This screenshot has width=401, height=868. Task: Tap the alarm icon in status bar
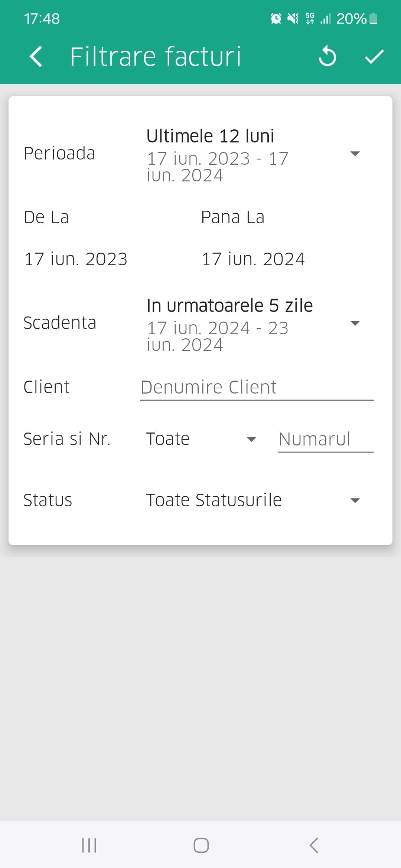[x=276, y=18]
